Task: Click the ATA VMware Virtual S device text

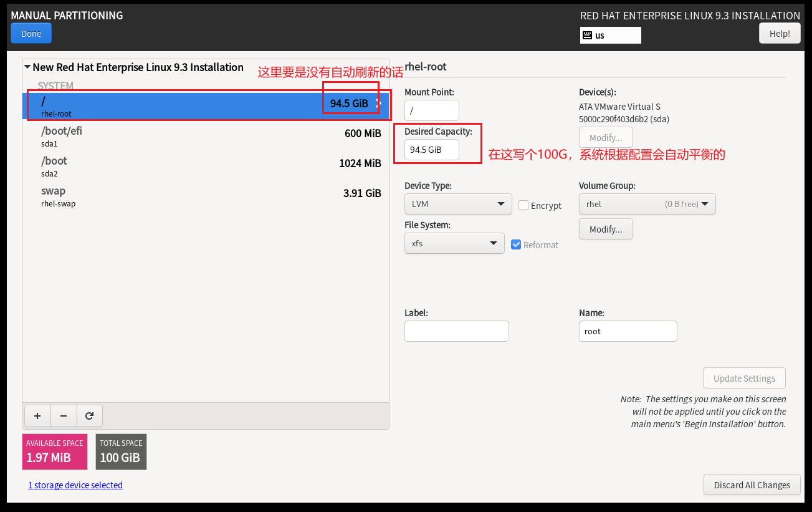Action: click(x=619, y=107)
